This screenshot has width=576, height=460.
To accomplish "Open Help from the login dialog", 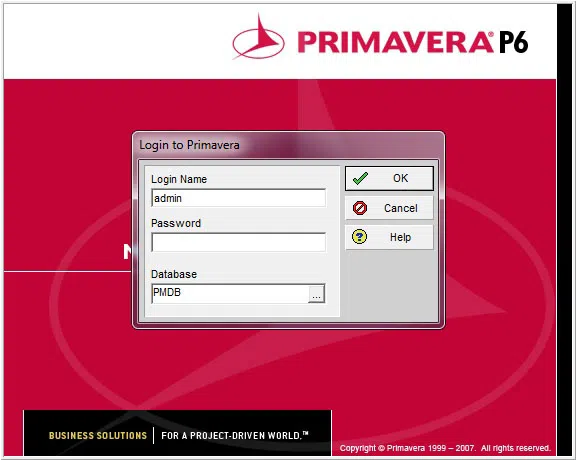I will [389, 237].
